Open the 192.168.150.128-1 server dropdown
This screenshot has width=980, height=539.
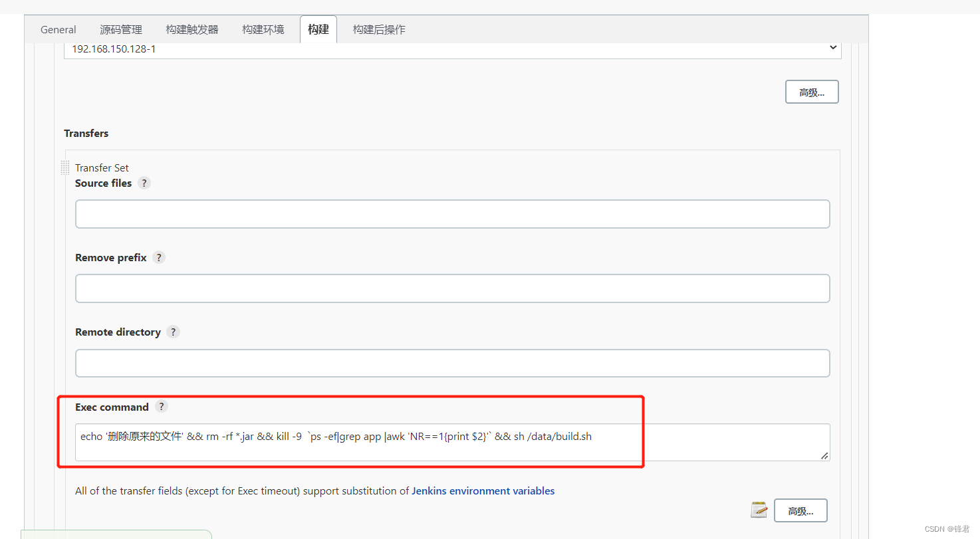point(453,49)
